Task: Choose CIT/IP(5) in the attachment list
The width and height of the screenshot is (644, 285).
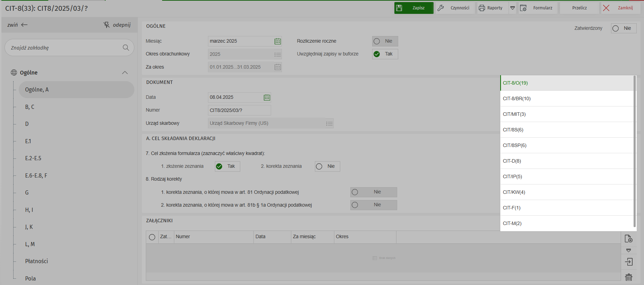Action: point(512,176)
